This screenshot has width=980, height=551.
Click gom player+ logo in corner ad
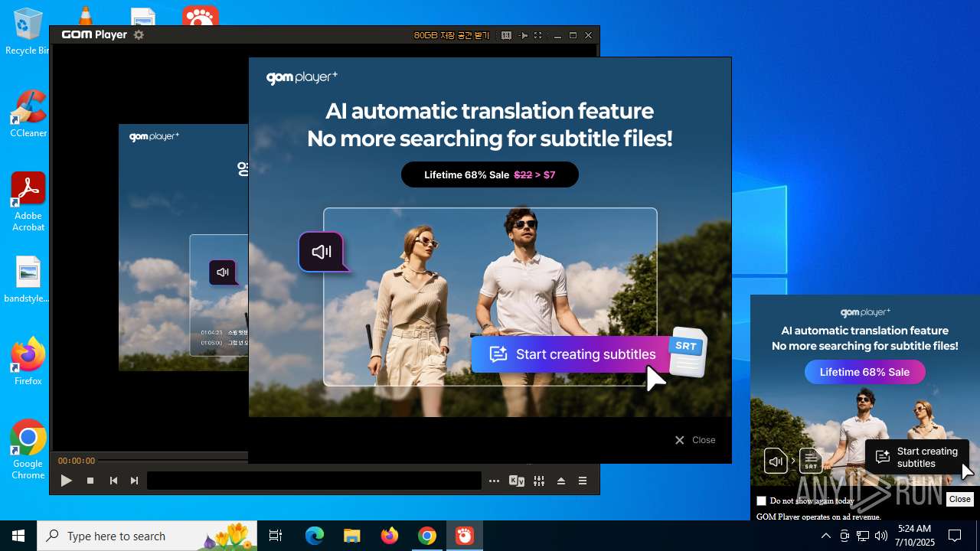865,312
